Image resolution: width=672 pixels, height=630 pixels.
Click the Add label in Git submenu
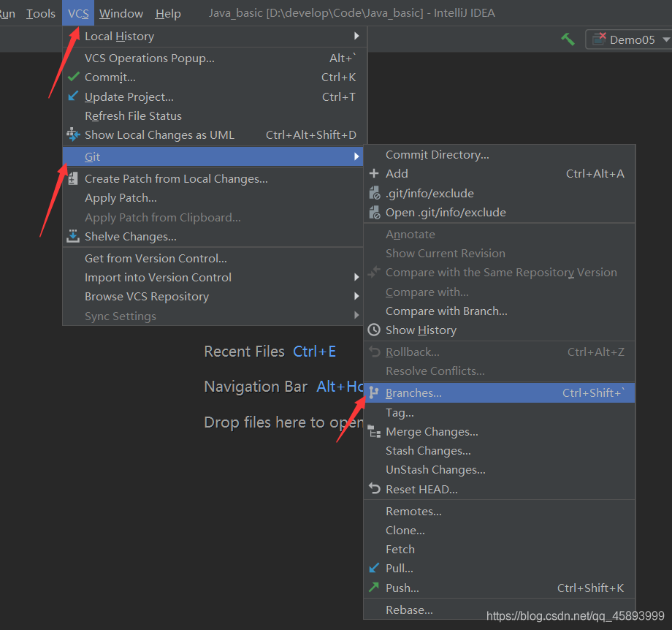coord(397,173)
